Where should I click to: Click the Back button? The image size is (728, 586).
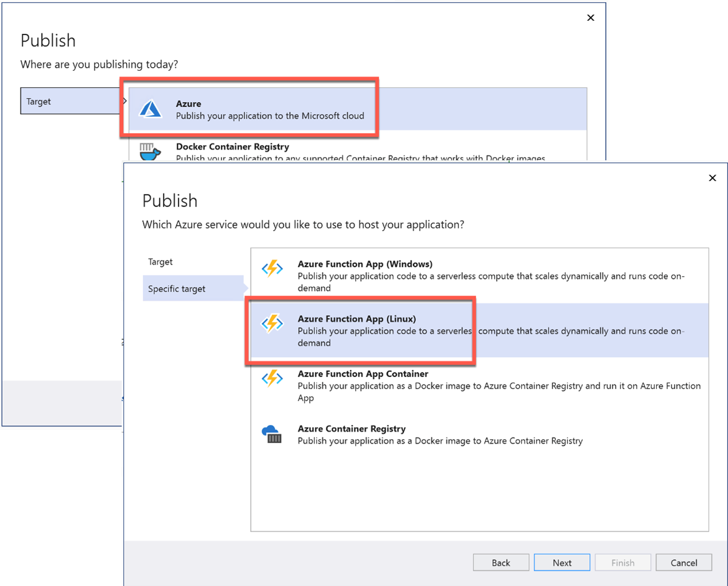[x=501, y=562]
